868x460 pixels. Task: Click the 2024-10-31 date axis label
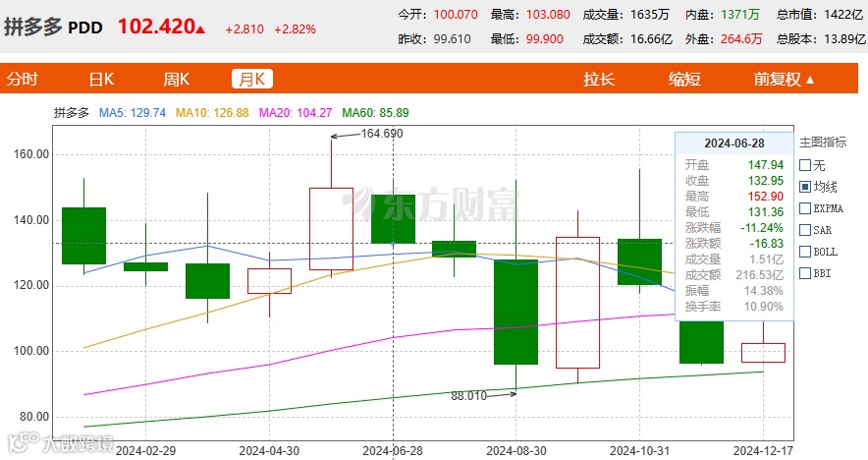click(x=639, y=450)
